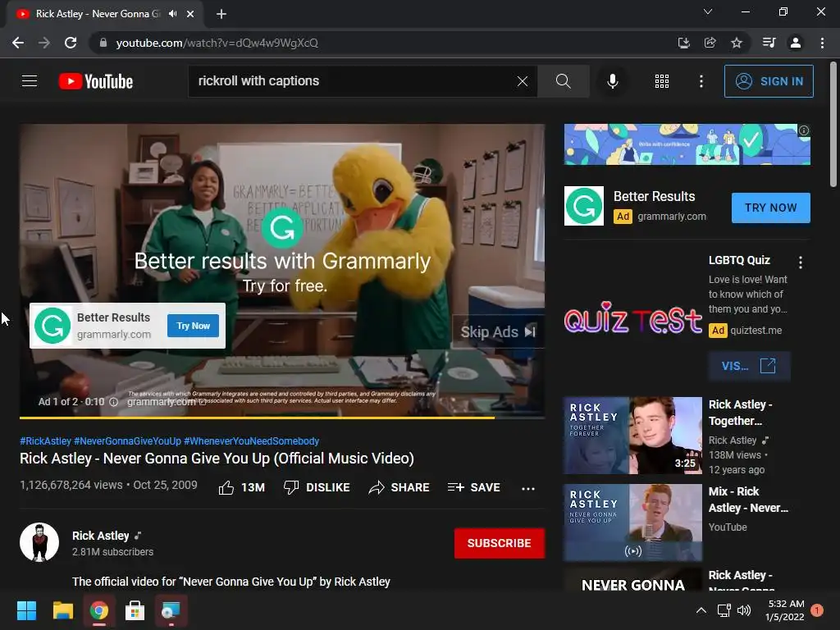Go back with browser back arrow
Image resolution: width=840 pixels, height=630 pixels.
point(18,43)
